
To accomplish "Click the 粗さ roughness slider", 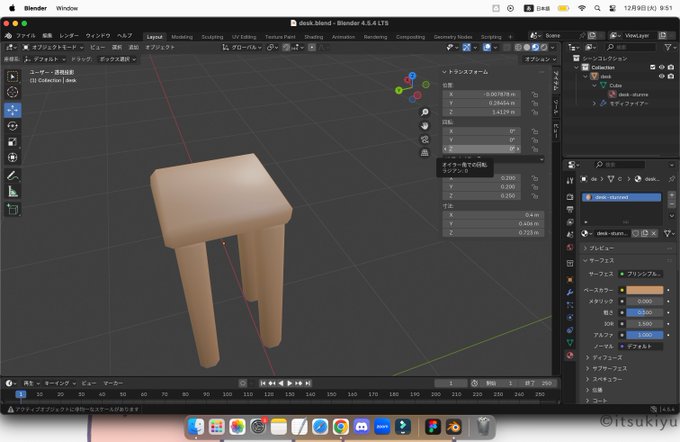I will click(x=644, y=312).
